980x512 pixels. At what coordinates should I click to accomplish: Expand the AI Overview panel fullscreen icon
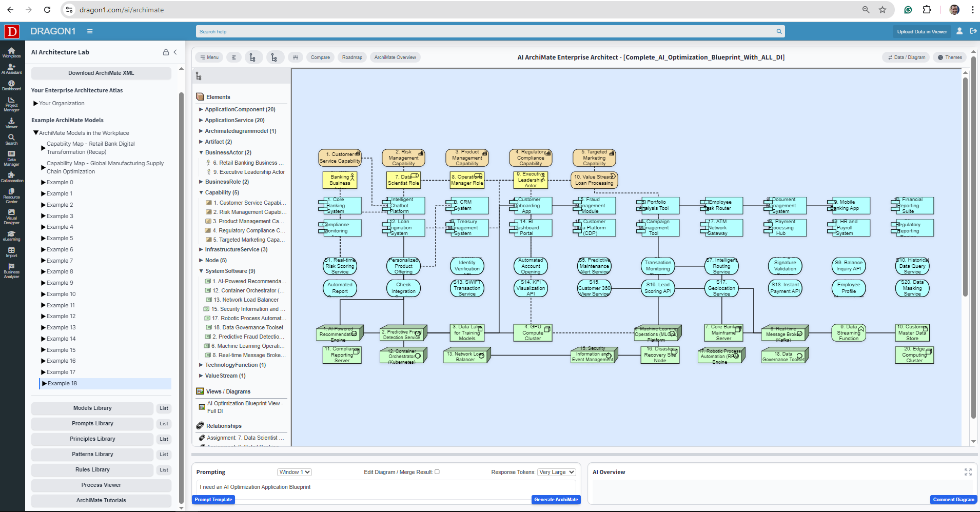pos(968,472)
